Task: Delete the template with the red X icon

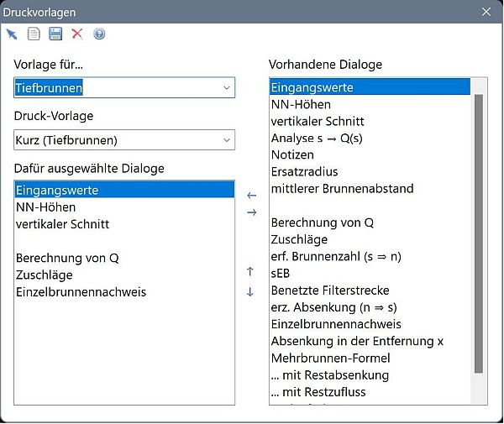Action: pos(77,34)
